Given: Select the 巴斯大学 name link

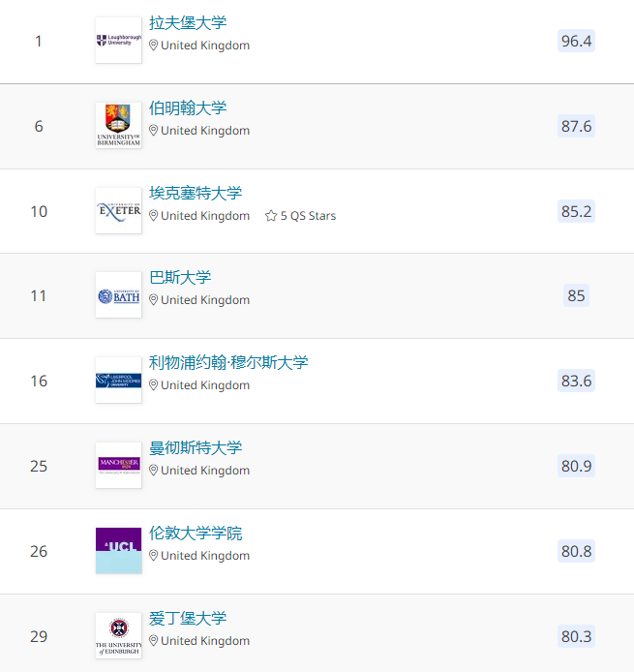Looking at the screenshot, I should [180, 278].
